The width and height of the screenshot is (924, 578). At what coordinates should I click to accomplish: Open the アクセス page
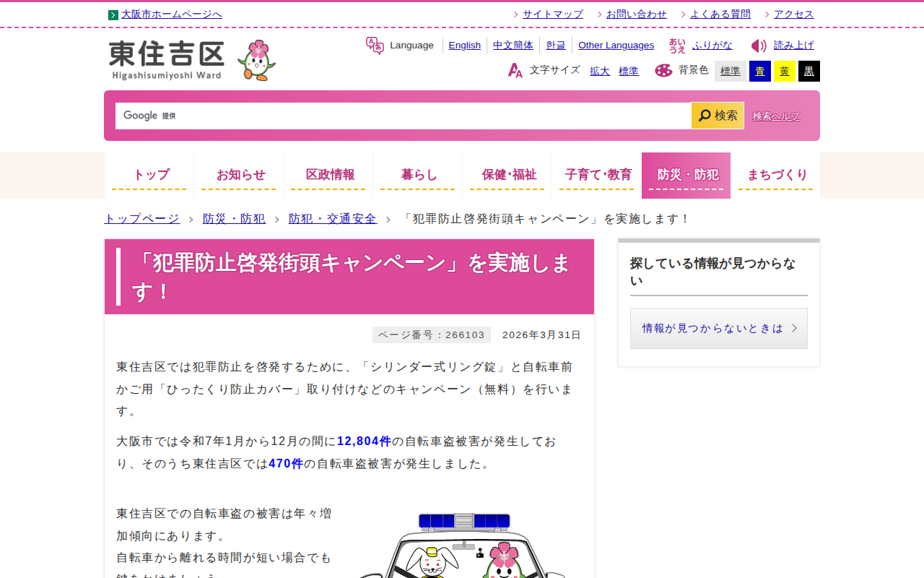click(794, 14)
